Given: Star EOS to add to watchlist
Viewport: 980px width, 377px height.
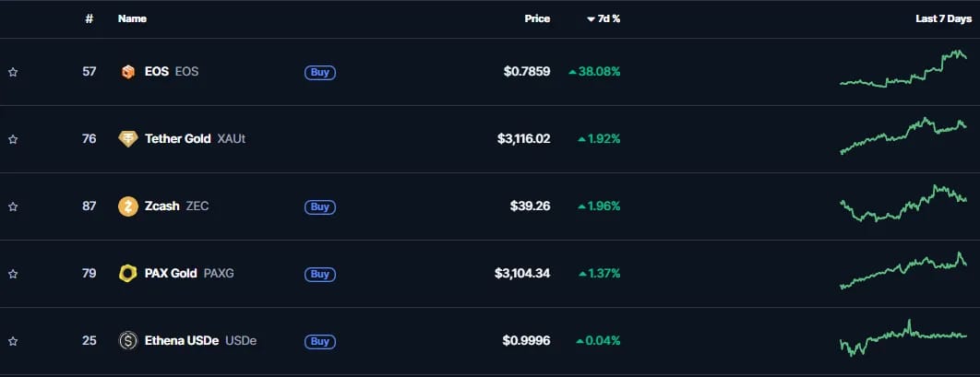Looking at the screenshot, I should coord(13,73).
